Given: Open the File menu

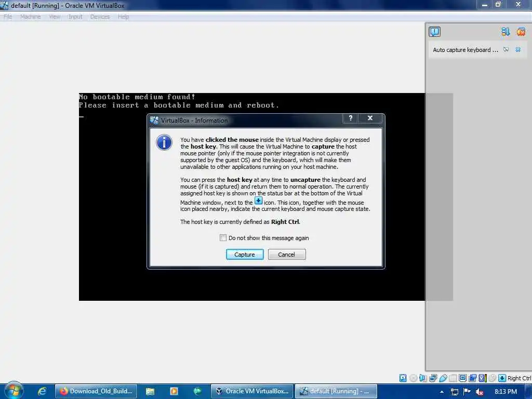Looking at the screenshot, I should click(x=8, y=17).
